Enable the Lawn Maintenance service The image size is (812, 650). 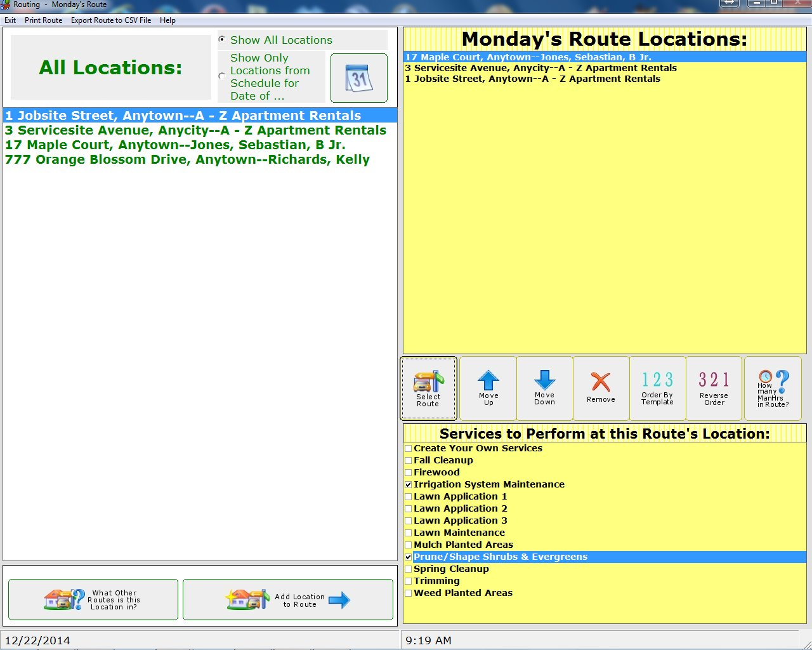click(x=409, y=533)
